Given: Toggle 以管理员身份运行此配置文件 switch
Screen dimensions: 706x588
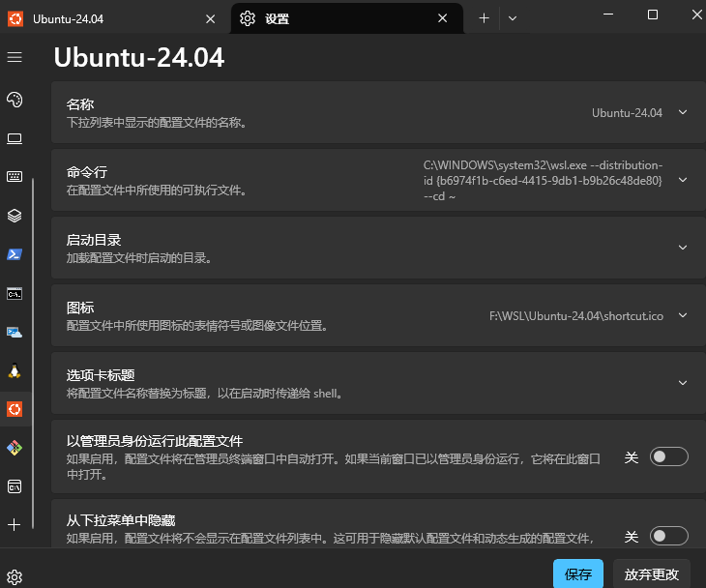Looking at the screenshot, I should [668, 457].
